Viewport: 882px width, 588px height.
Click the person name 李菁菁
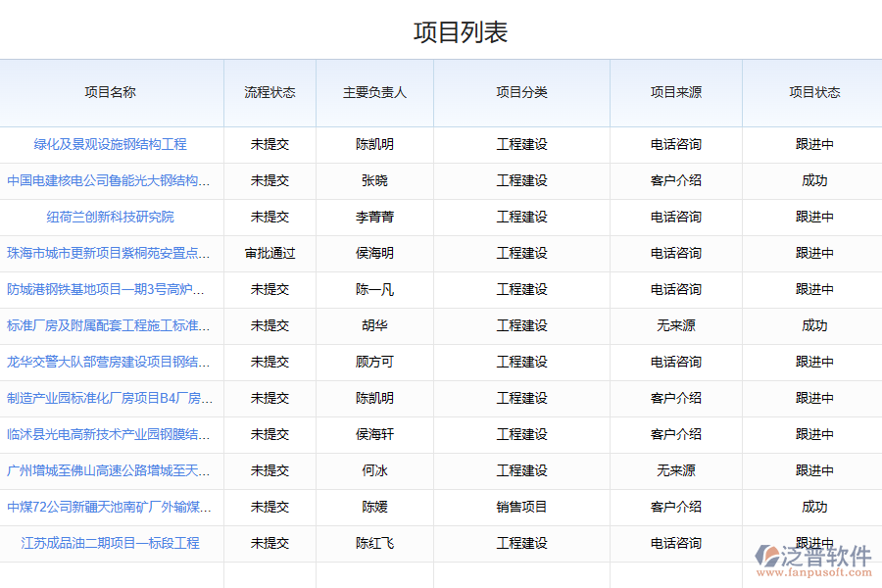374,217
